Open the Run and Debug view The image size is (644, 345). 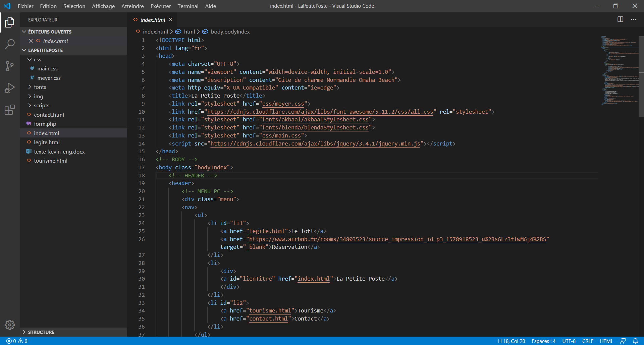10,88
